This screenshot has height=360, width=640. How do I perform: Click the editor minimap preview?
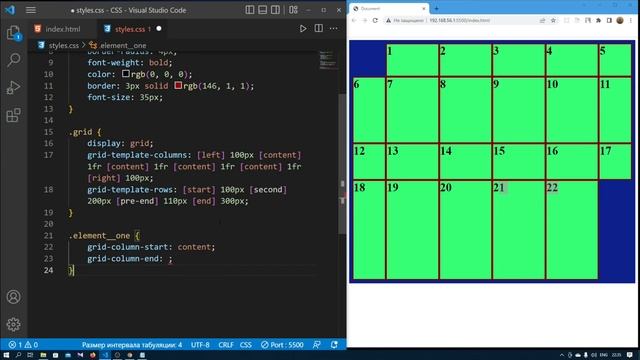click(327, 60)
